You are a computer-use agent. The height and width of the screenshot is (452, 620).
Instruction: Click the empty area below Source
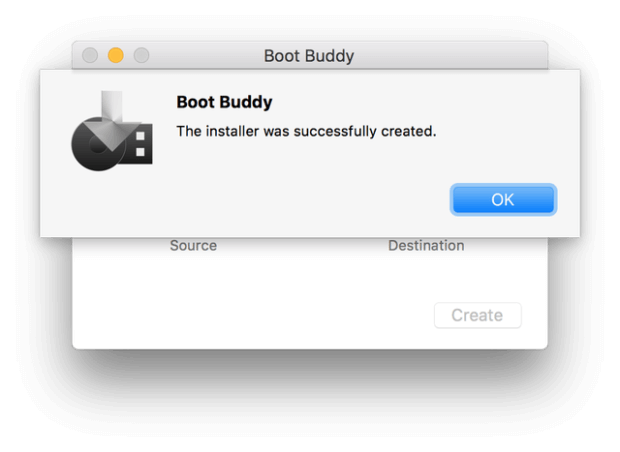point(193,285)
